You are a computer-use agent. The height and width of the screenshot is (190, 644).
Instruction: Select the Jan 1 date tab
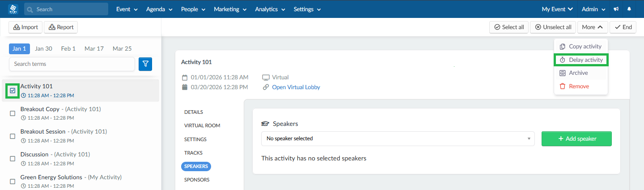click(19, 49)
